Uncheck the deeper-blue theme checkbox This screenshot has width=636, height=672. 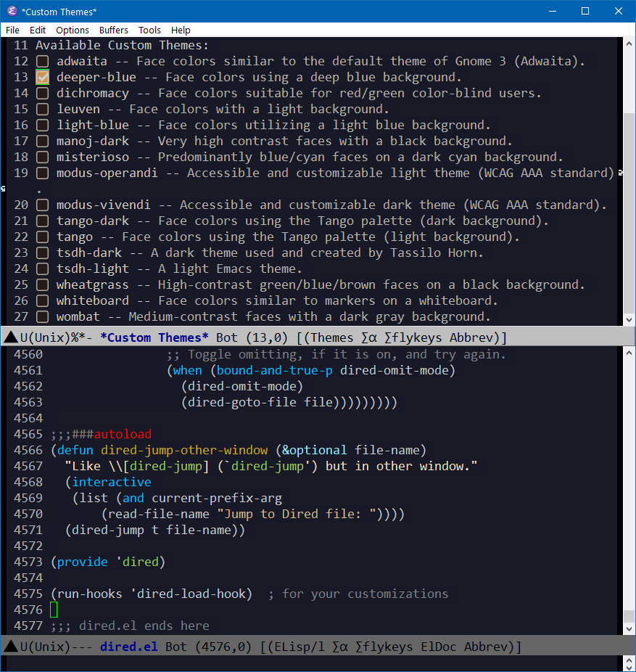42,77
